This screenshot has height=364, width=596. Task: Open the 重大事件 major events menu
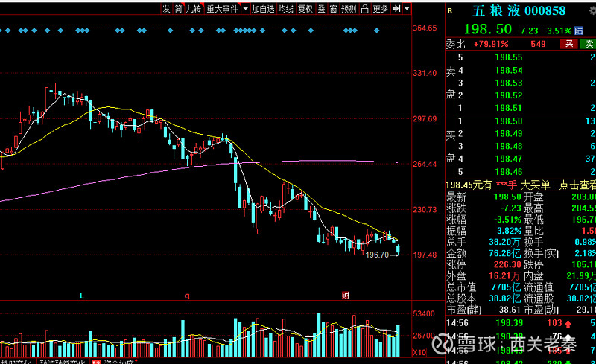pos(222,9)
